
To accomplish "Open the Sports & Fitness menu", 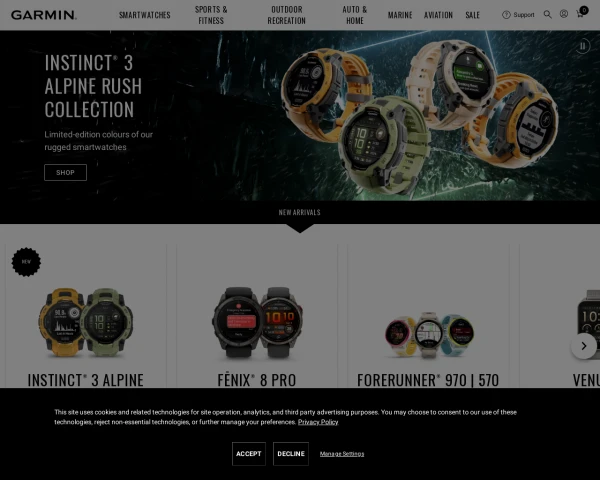I will (211, 15).
